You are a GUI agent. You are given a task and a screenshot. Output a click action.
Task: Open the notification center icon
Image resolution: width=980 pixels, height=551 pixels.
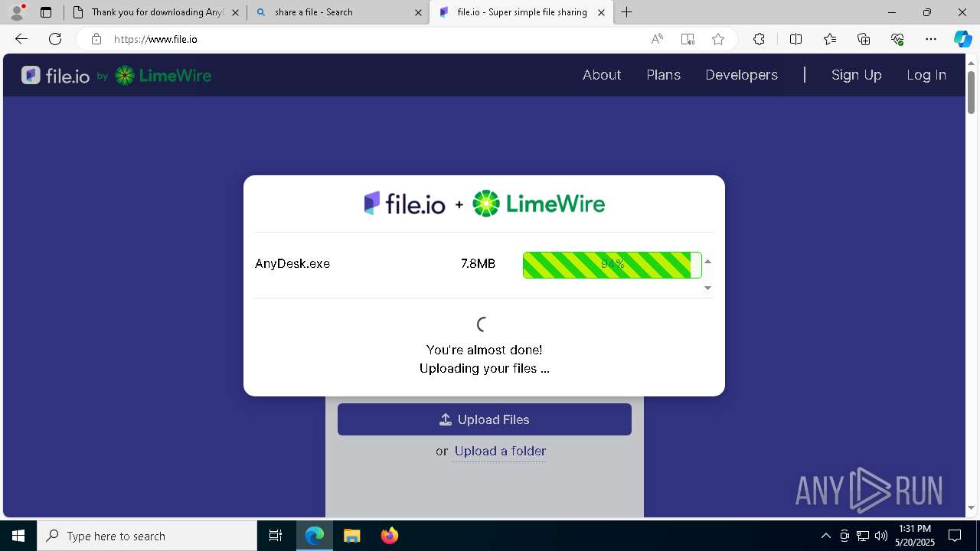pyautogui.click(x=955, y=536)
